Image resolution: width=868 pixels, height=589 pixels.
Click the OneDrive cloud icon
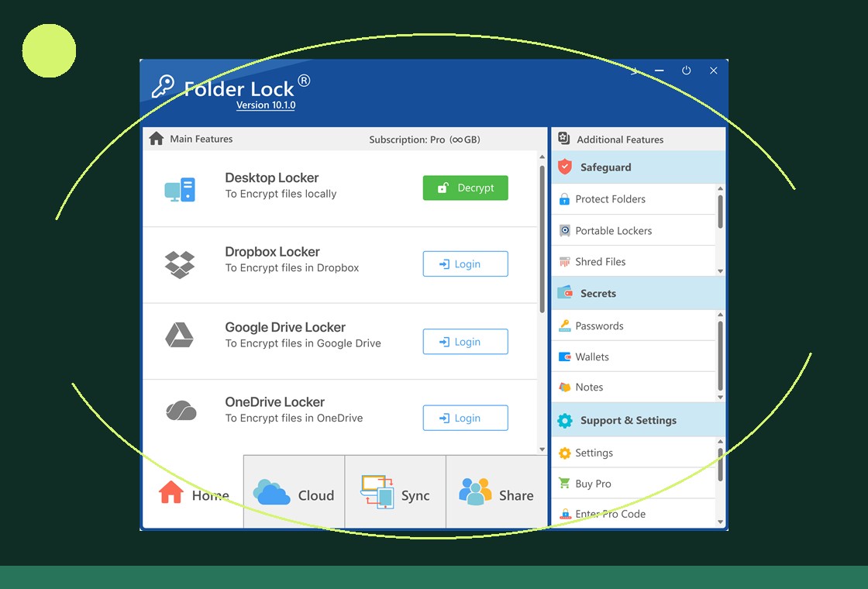[181, 411]
